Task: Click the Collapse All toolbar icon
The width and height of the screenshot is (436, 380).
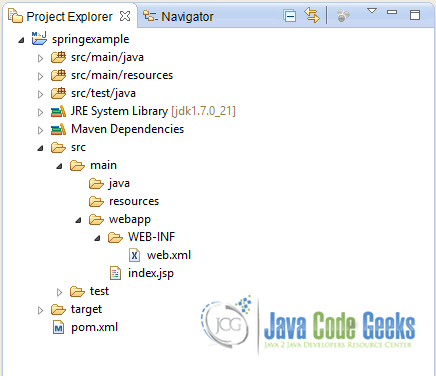Action: click(x=290, y=16)
